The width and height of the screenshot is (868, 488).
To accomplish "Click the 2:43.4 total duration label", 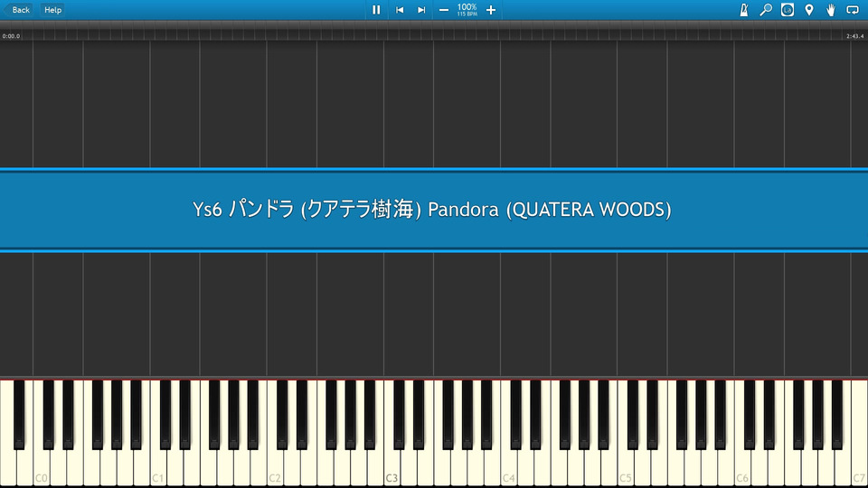I will (x=854, y=36).
